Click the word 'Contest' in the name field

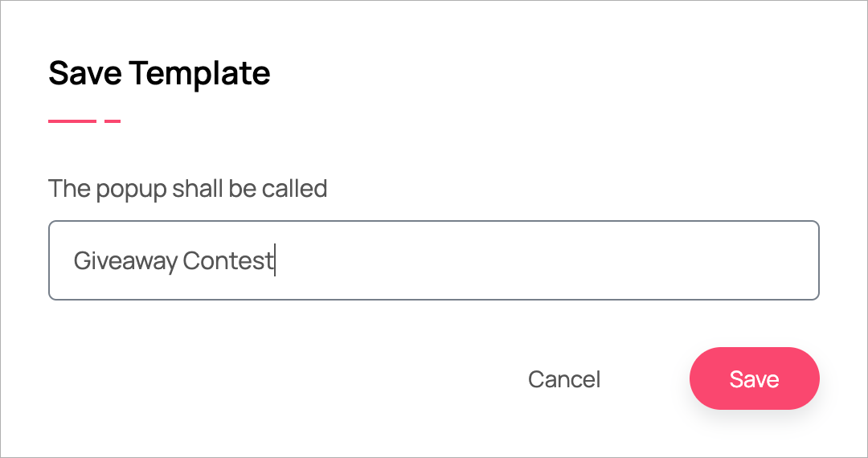click(228, 261)
